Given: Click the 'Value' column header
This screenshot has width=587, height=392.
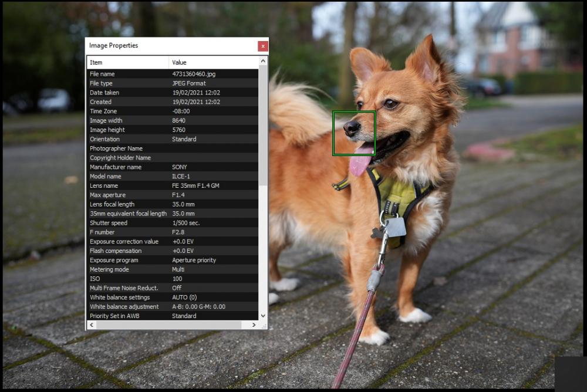Looking at the screenshot, I should 214,63.
